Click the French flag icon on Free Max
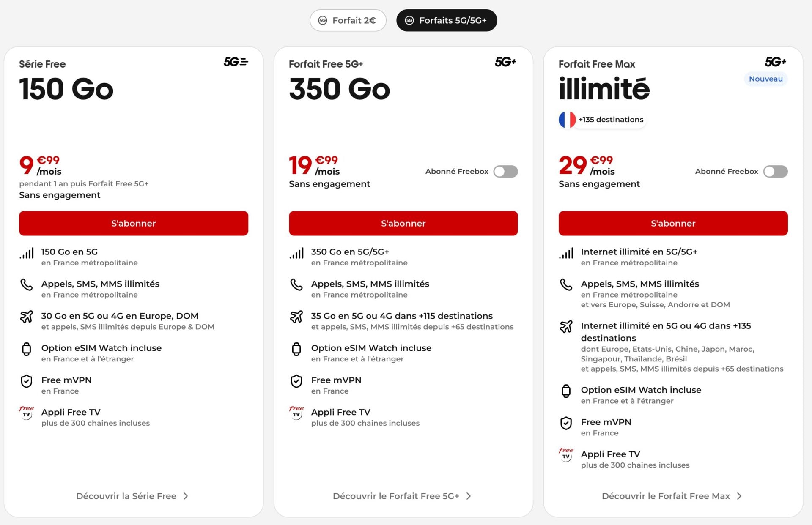Viewport: 812px width, 525px height. pyautogui.click(x=567, y=120)
